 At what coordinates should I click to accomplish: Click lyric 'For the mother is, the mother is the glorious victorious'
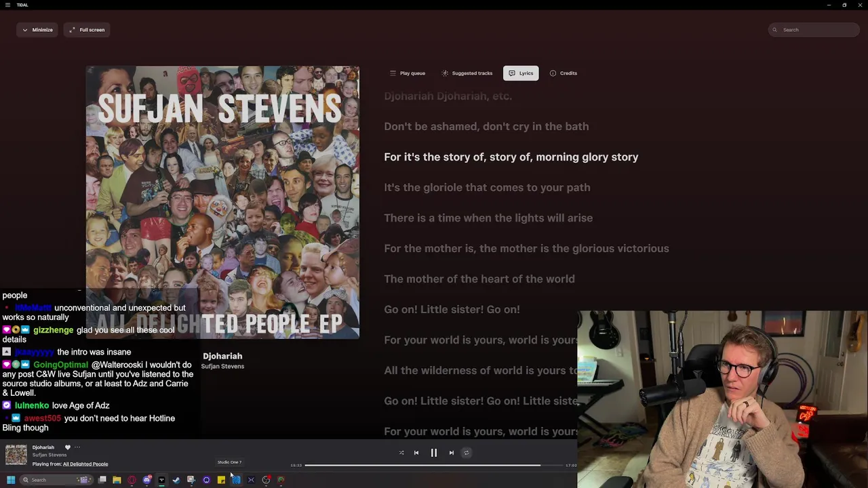pos(526,249)
